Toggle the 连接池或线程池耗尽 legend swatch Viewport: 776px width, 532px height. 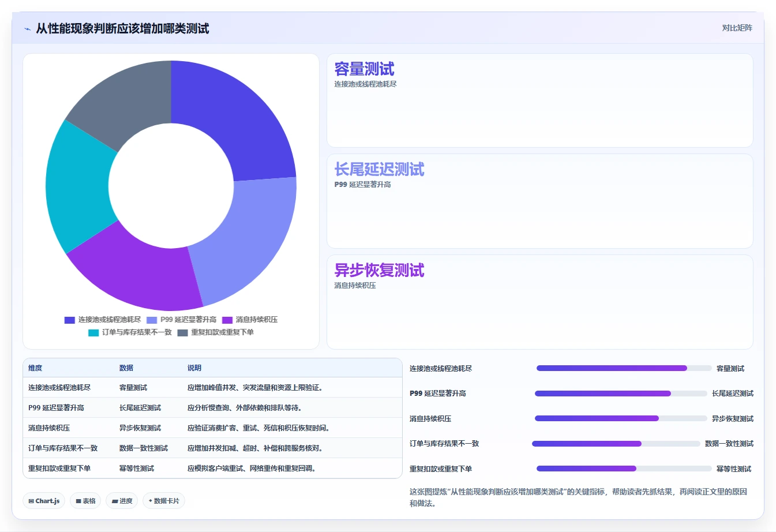pos(70,320)
